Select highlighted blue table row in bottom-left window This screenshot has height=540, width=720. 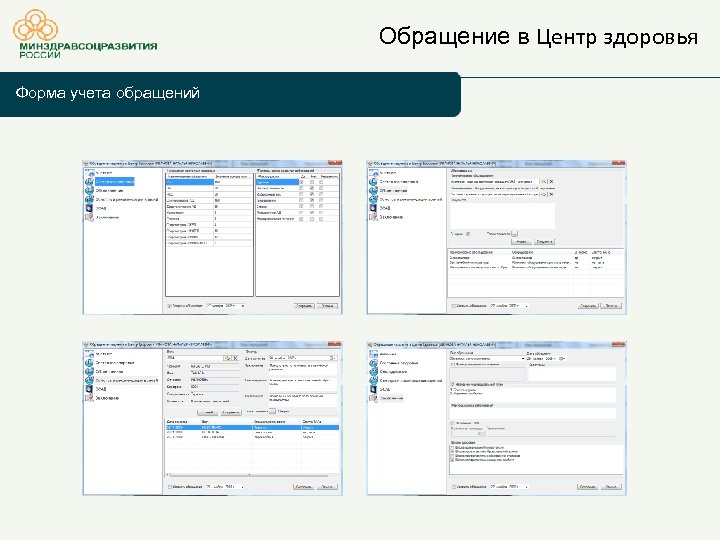click(252, 427)
